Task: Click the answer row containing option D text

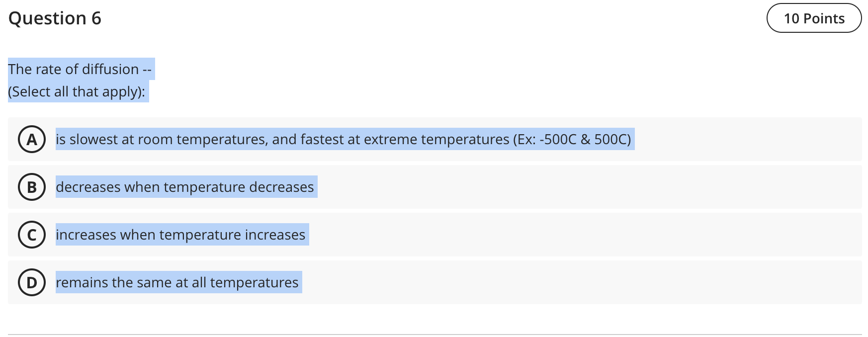Action: point(176,282)
